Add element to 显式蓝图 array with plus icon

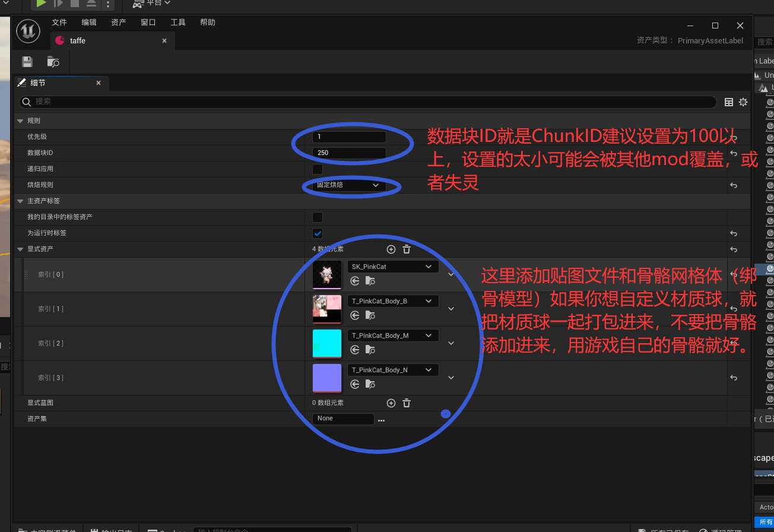[x=391, y=403]
